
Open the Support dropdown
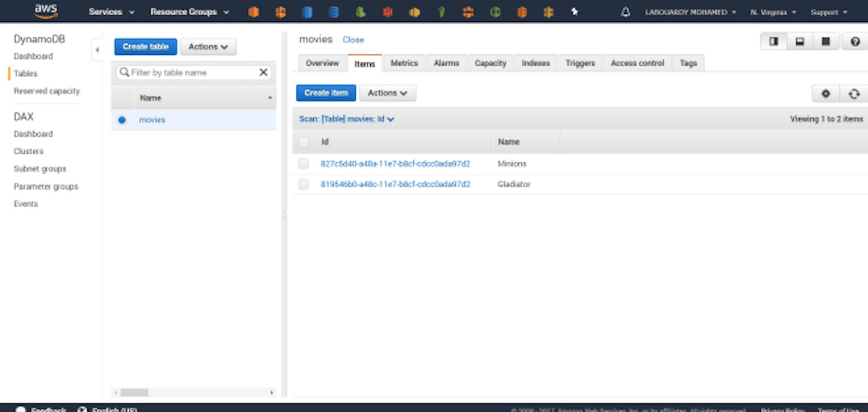pyautogui.click(x=829, y=12)
